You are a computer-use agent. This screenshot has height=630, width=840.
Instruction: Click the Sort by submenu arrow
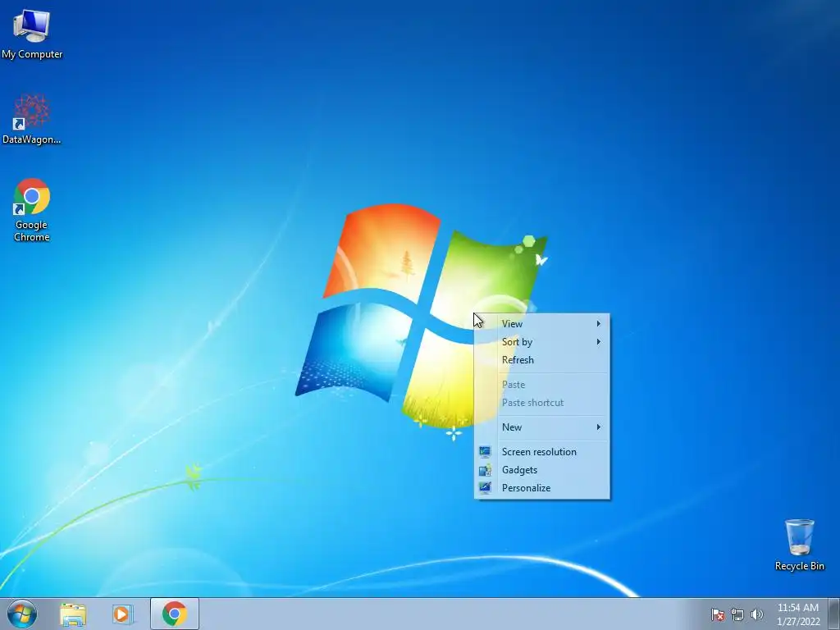[x=599, y=342]
